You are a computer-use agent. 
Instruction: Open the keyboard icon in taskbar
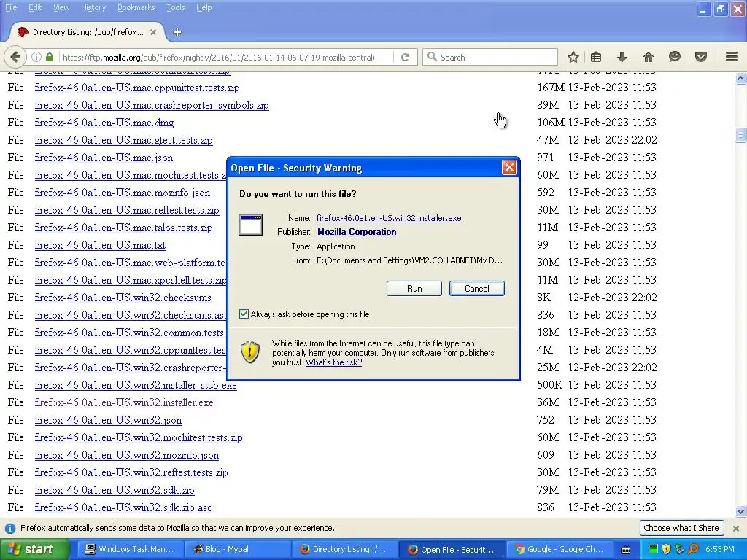(626, 550)
